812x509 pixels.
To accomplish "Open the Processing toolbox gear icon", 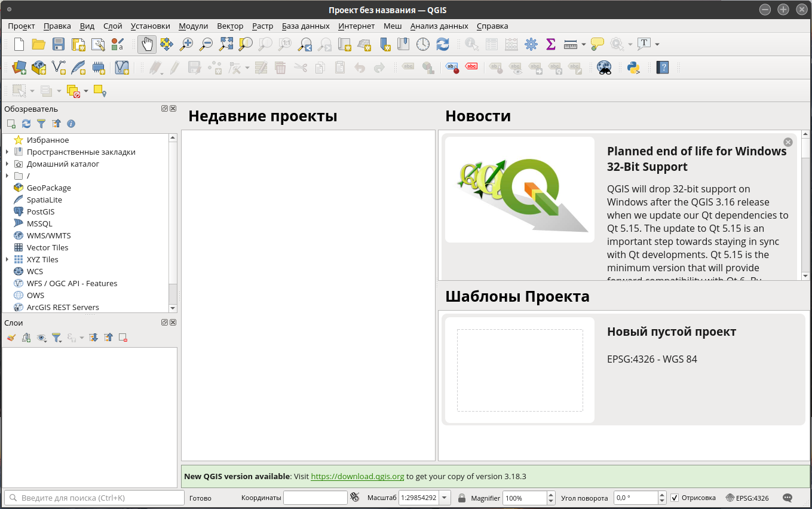I will (x=531, y=44).
